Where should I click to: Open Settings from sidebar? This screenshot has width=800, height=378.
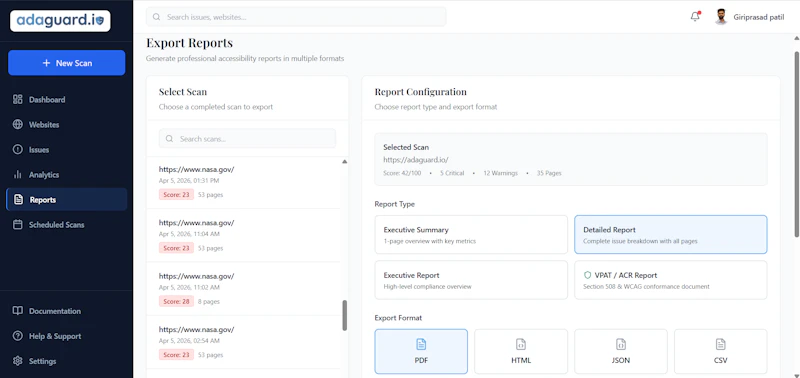pos(66,361)
